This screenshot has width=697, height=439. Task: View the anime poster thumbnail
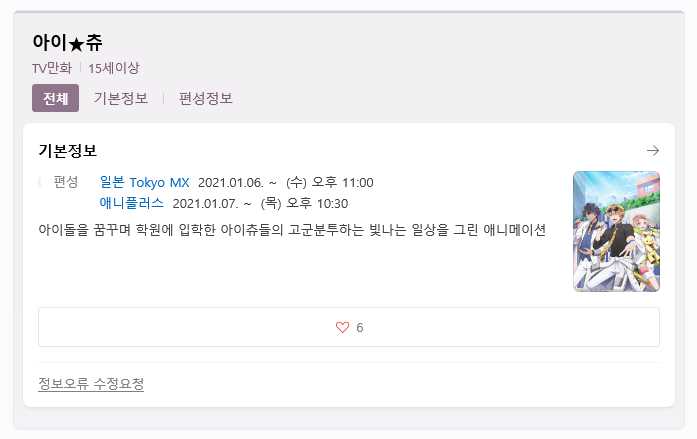click(617, 231)
